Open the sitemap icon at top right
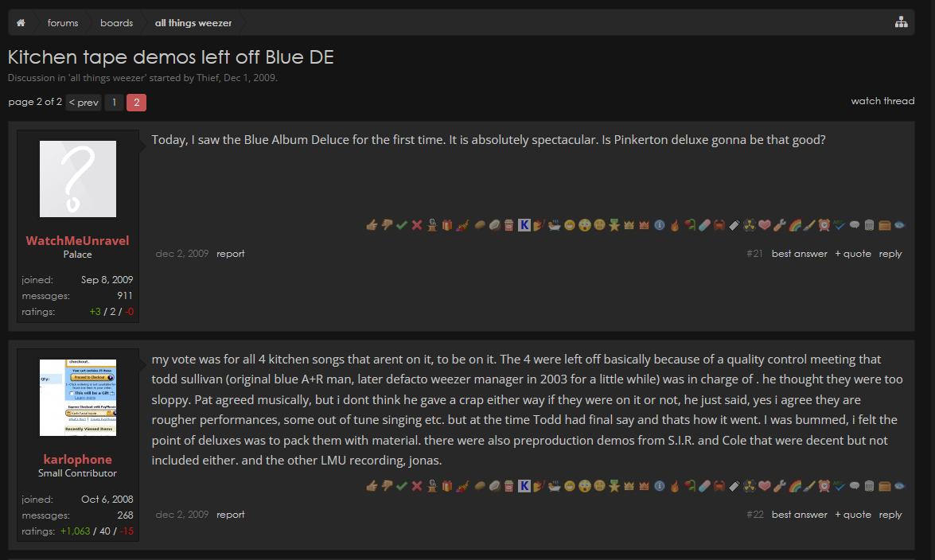935x560 pixels. click(901, 22)
